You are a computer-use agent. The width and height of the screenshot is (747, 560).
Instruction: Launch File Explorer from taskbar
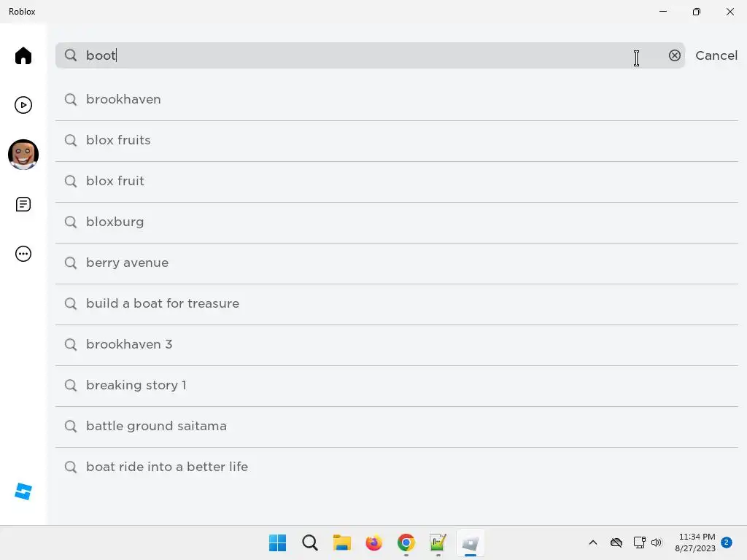point(341,542)
